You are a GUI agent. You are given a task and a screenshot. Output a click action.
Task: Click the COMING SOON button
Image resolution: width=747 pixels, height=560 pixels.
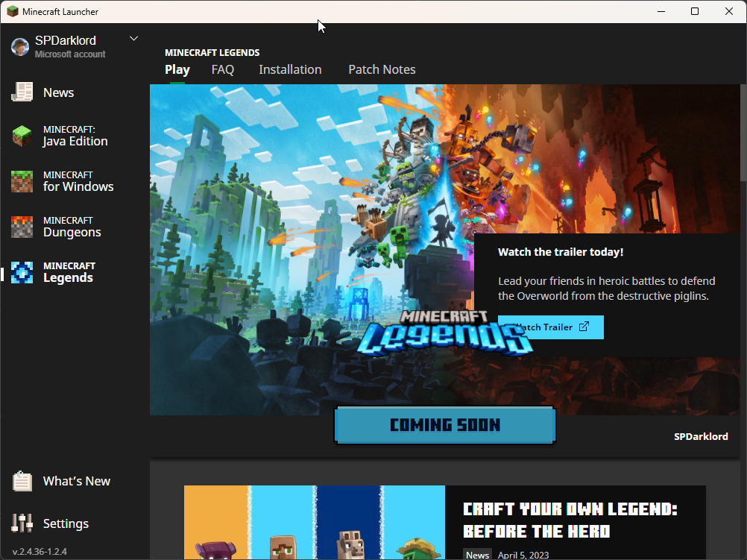(x=445, y=425)
